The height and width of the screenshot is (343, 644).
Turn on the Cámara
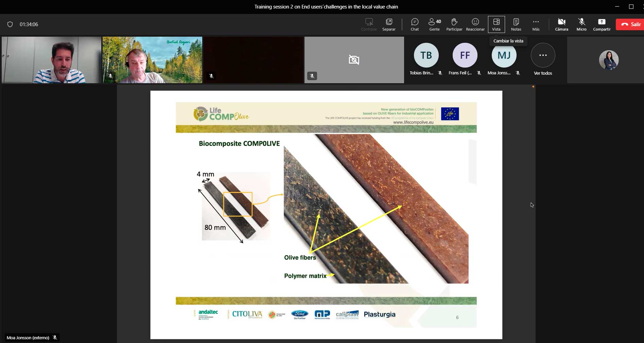(x=561, y=24)
